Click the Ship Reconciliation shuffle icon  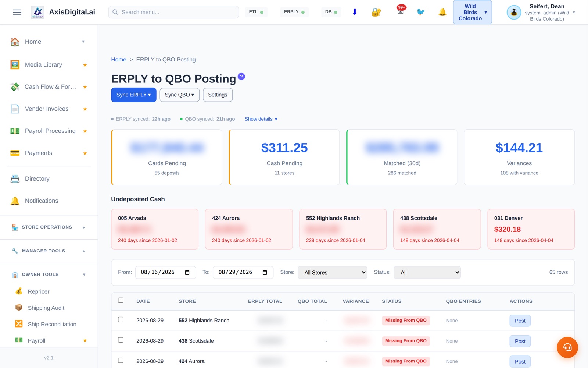tap(19, 324)
